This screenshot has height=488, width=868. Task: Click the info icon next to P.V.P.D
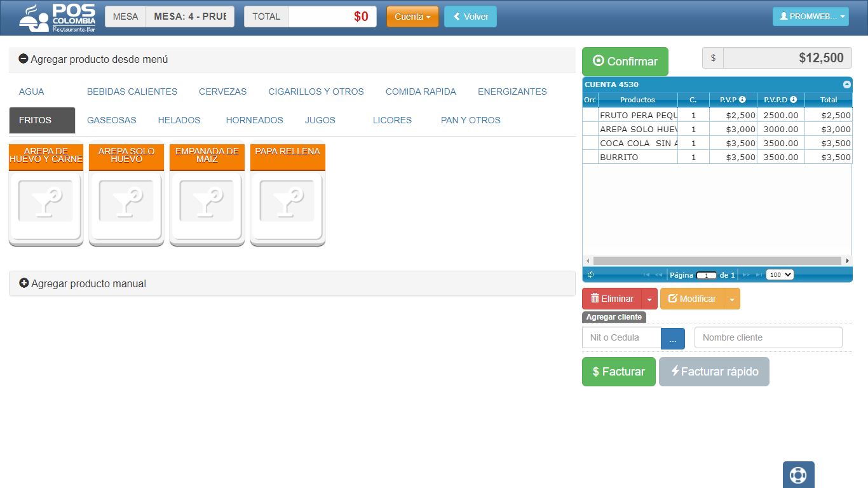pyautogui.click(x=793, y=100)
